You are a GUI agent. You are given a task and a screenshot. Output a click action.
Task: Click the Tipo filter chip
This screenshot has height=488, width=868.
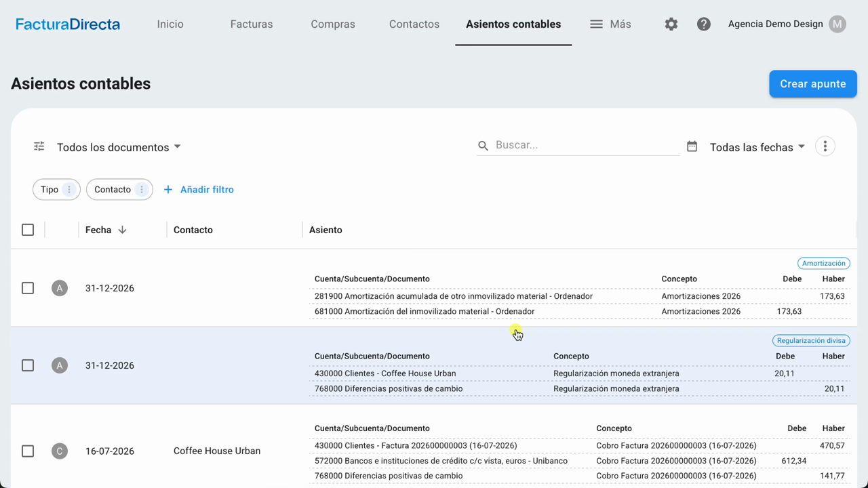click(x=56, y=190)
